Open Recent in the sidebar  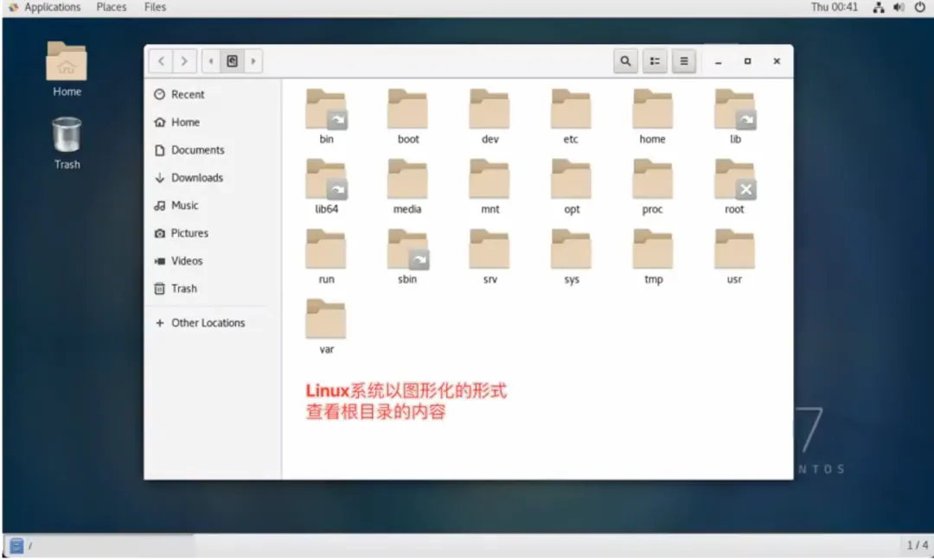(x=213, y=94)
